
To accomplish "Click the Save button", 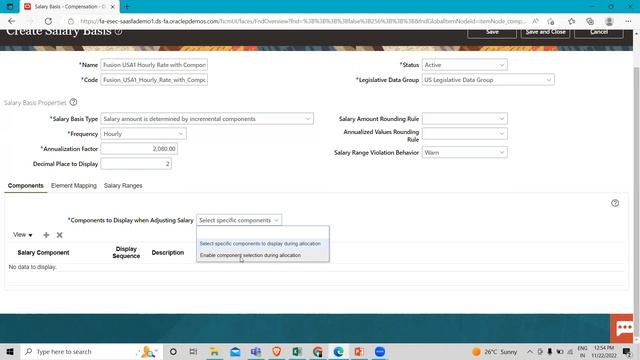I will coord(492,33).
